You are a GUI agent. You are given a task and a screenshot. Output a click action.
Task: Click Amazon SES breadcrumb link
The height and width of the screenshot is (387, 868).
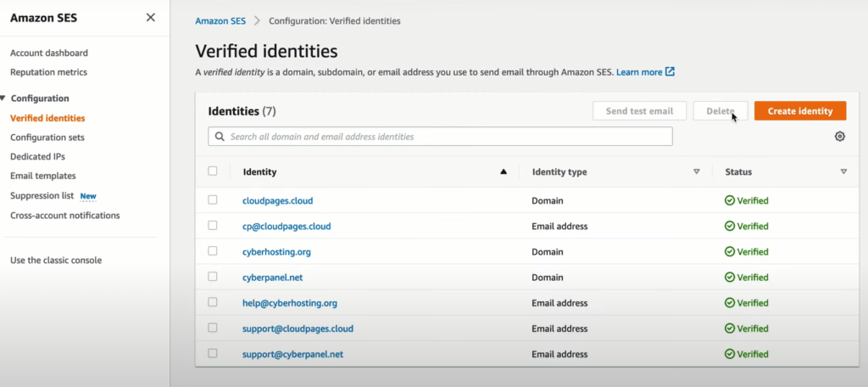tap(220, 21)
